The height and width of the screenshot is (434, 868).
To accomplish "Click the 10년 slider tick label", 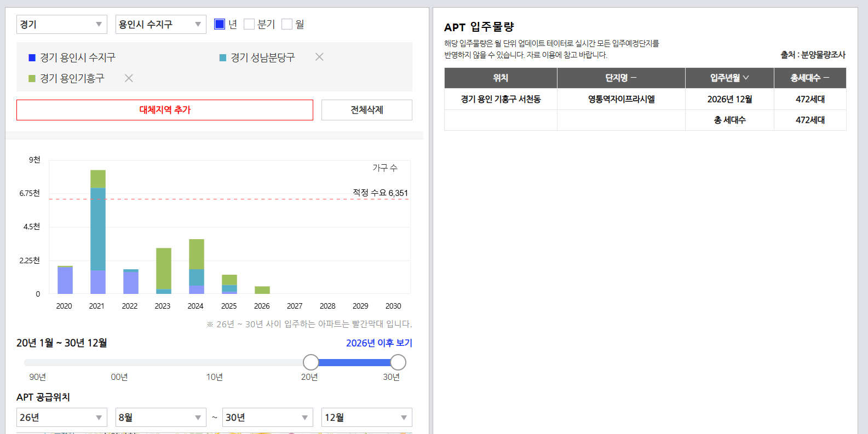I will [x=215, y=377].
